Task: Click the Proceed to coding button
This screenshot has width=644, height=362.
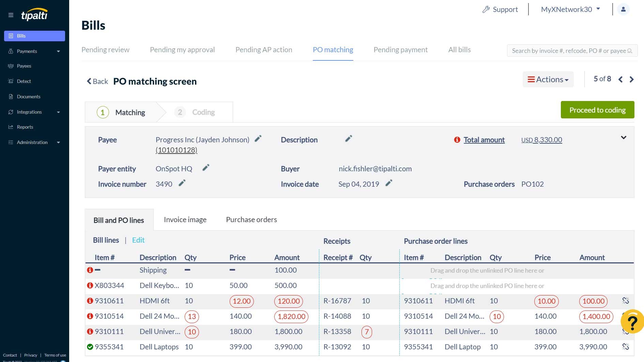Action: tap(597, 110)
